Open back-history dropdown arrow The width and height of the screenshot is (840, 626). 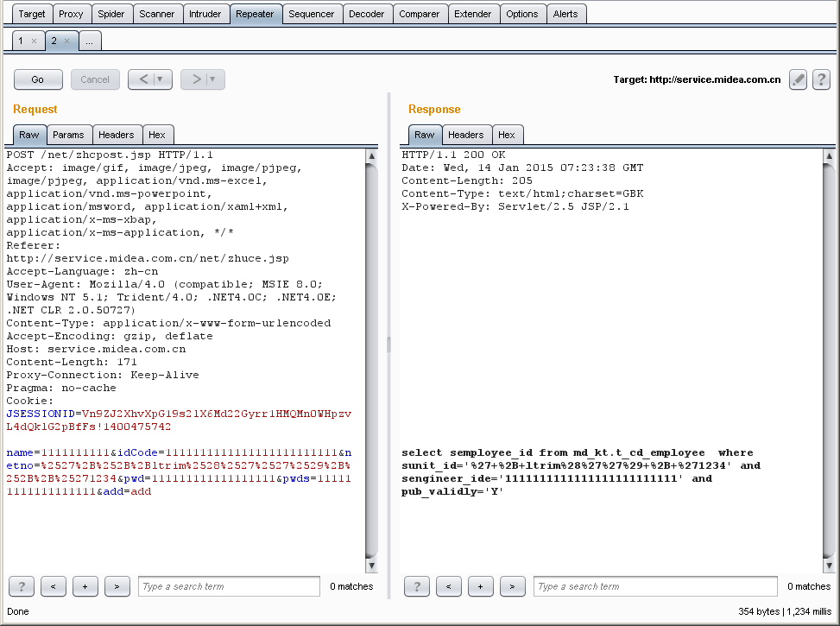pos(160,79)
